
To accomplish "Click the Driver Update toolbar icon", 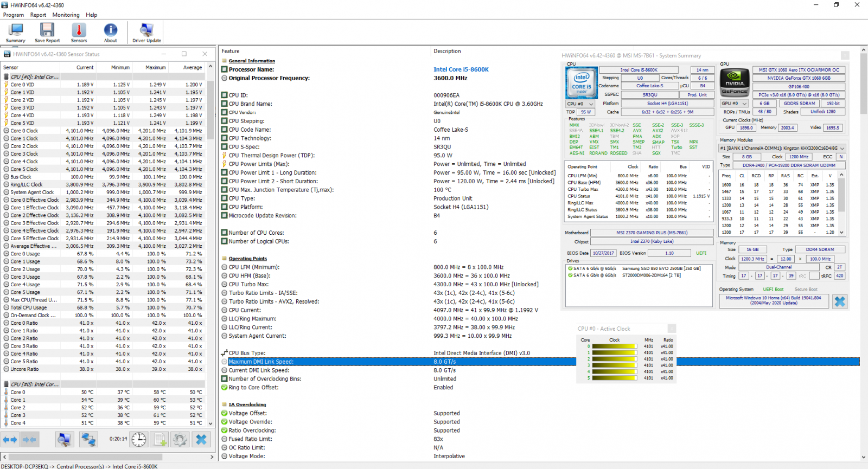I will 146,33.
